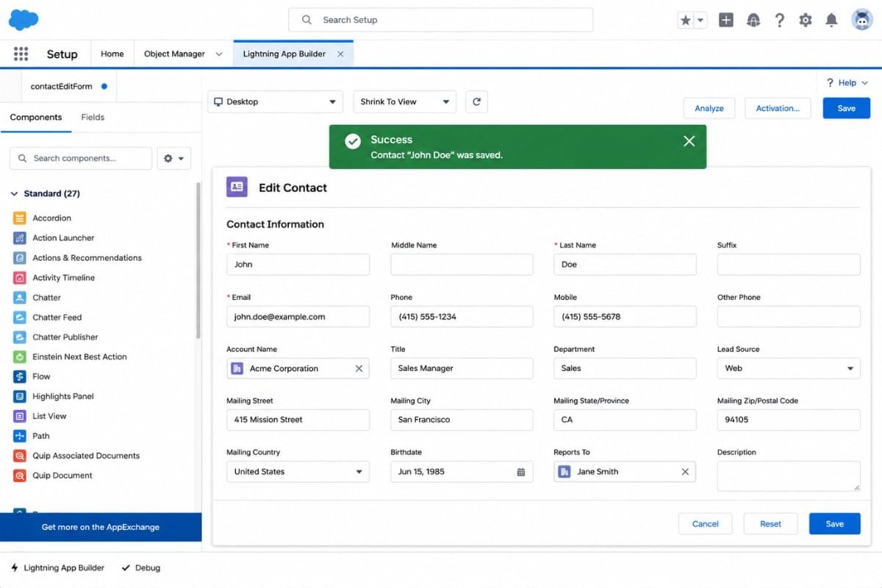Select the Chatter Feed component icon
Viewport: 882px width, 588px height.
coord(20,318)
